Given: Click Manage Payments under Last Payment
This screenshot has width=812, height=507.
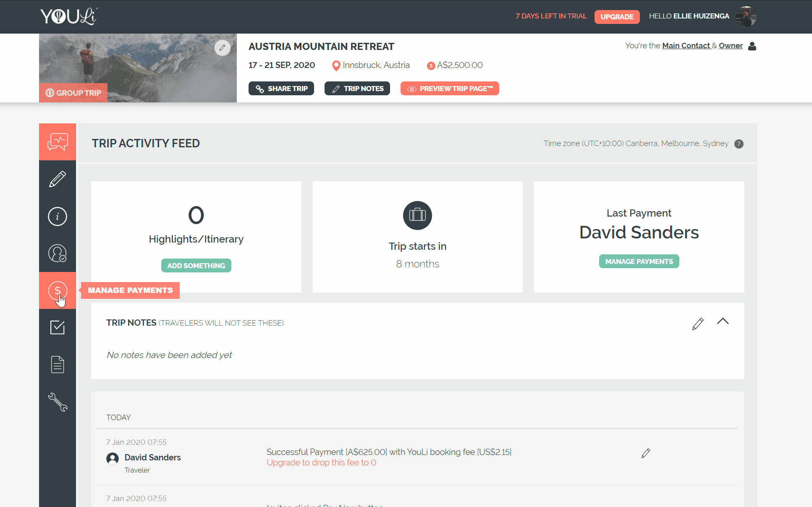Looking at the screenshot, I should click(x=639, y=261).
